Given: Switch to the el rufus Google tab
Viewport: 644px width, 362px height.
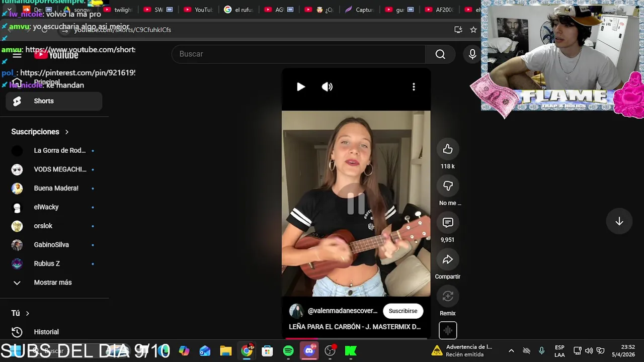Looking at the screenshot, I should coord(239,10).
